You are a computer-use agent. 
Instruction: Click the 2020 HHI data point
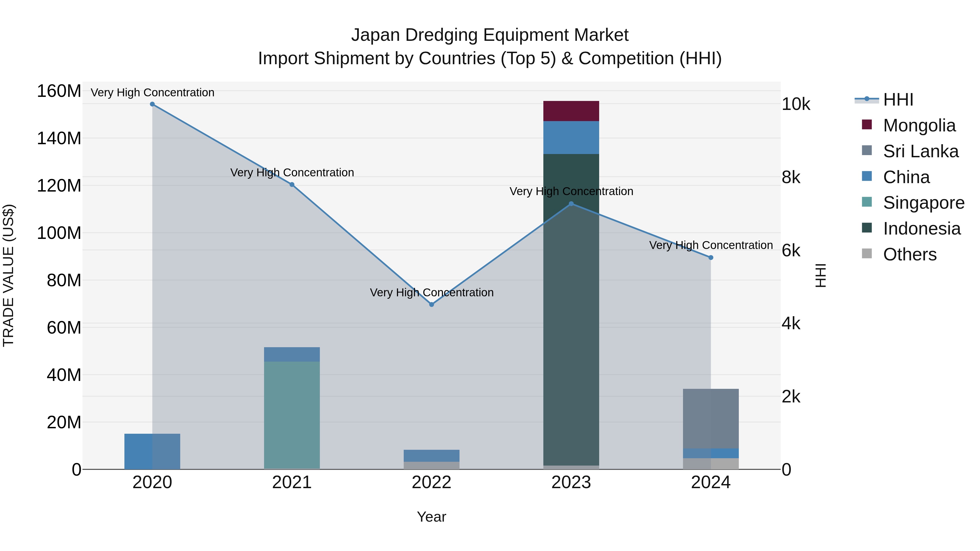tap(152, 104)
